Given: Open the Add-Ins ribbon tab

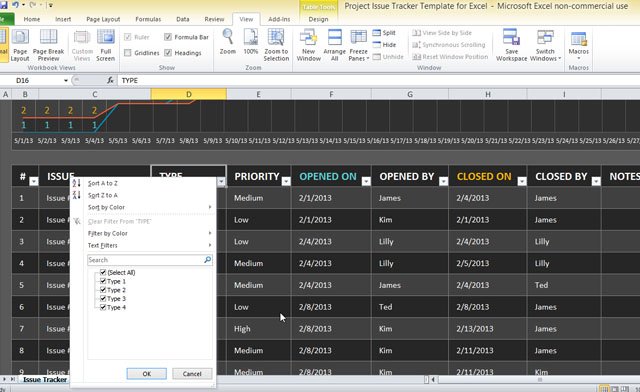Looking at the screenshot, I should 279,19.
